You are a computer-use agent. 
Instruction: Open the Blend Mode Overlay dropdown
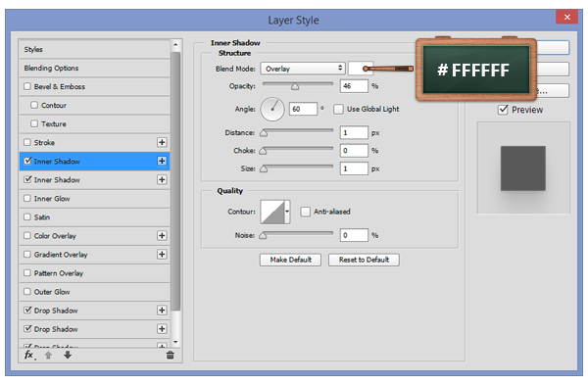303,69
